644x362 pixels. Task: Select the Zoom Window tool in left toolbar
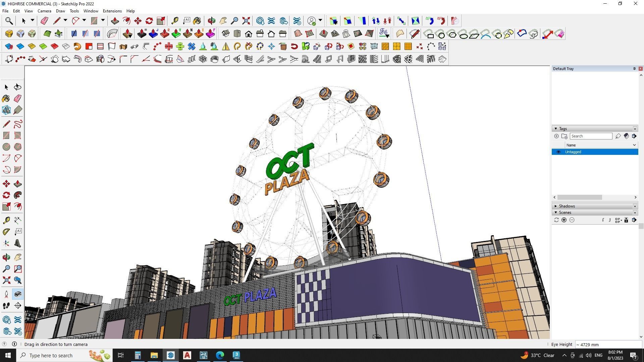(x=18, y=269)
